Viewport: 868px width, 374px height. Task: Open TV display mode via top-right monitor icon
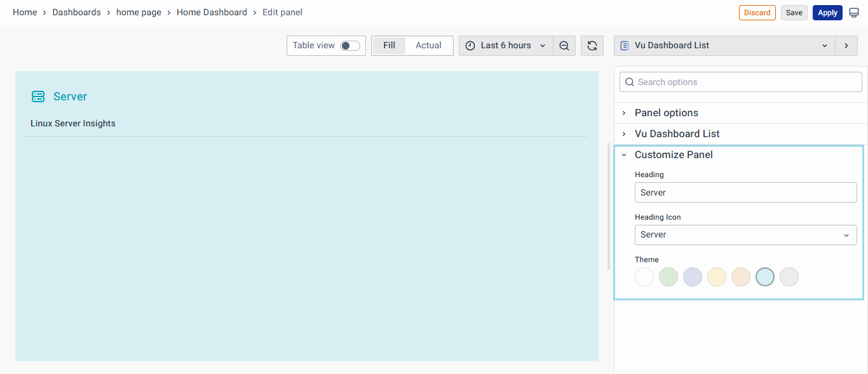[x=854, y=12]
